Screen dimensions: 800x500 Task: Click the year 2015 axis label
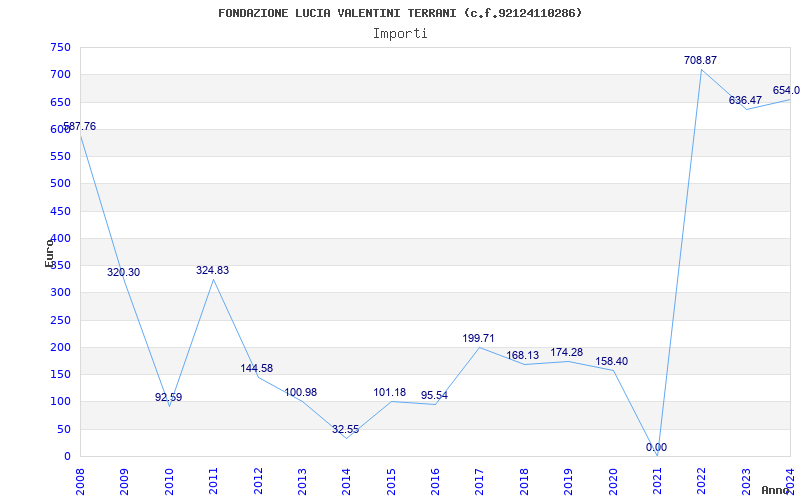coord(391,482)
